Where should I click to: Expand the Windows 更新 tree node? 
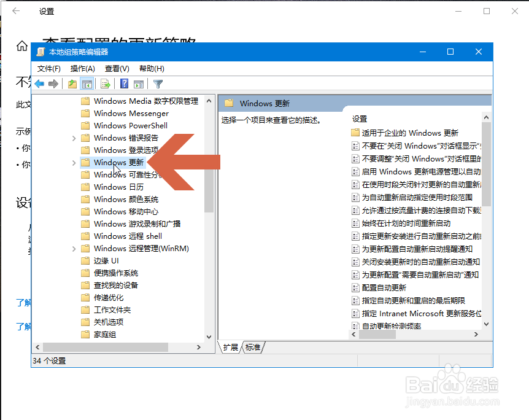pyautogui.click(x=74, y=163)
